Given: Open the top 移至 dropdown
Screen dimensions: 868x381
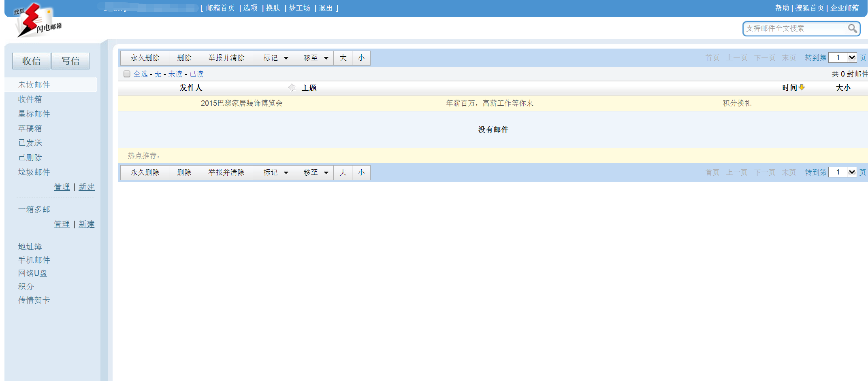Looking at the screenshot, I should tap(315, 58).
